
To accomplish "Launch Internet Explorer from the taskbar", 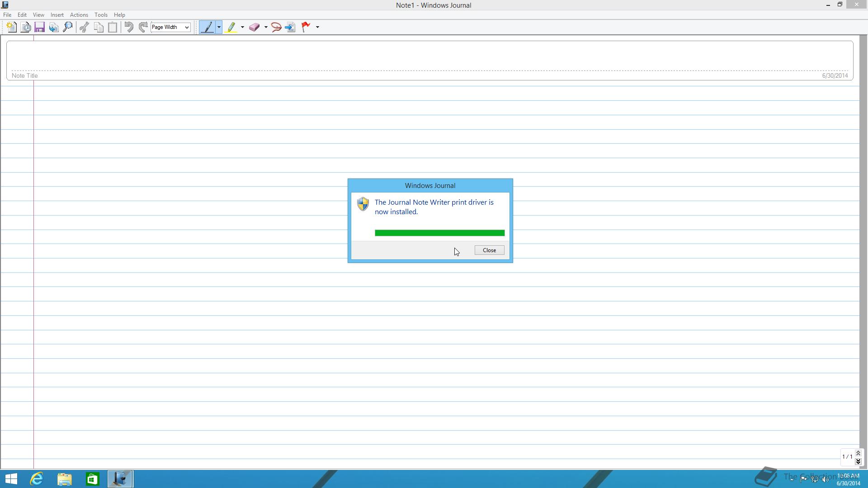I will (37, 479).
